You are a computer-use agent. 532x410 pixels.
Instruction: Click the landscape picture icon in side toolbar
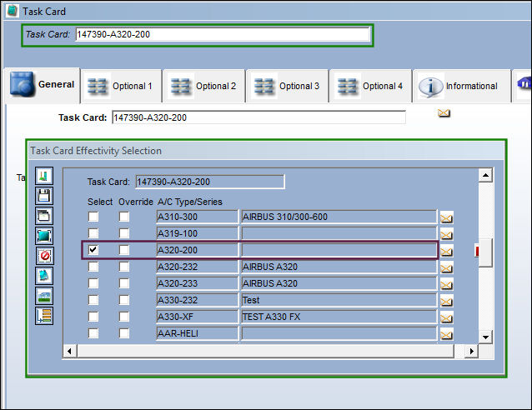tap(44, 296)
